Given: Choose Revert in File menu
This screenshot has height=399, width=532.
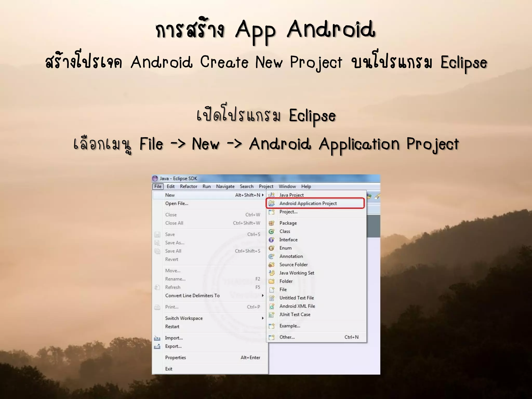Looking at the screenshot, I should pyautogui.click(x=210, y=259).
